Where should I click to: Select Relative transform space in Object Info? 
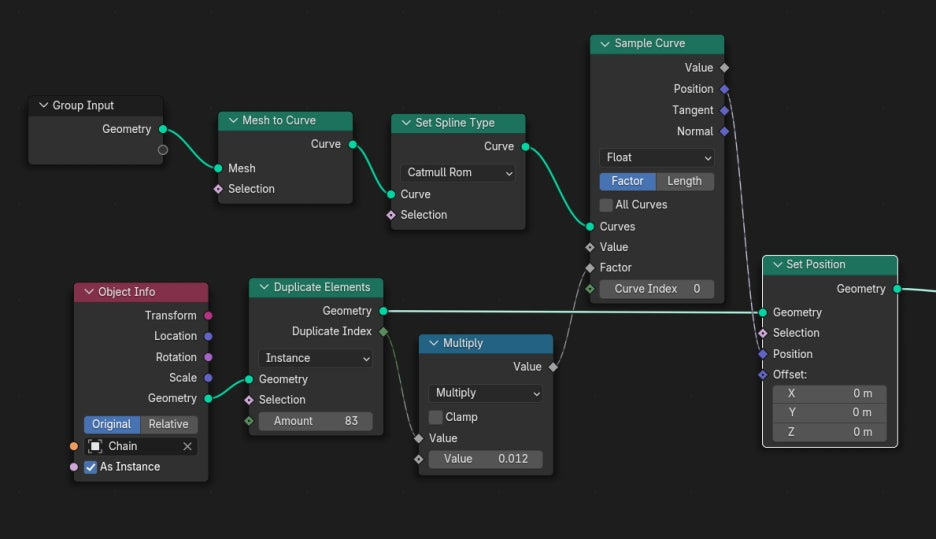168,424
